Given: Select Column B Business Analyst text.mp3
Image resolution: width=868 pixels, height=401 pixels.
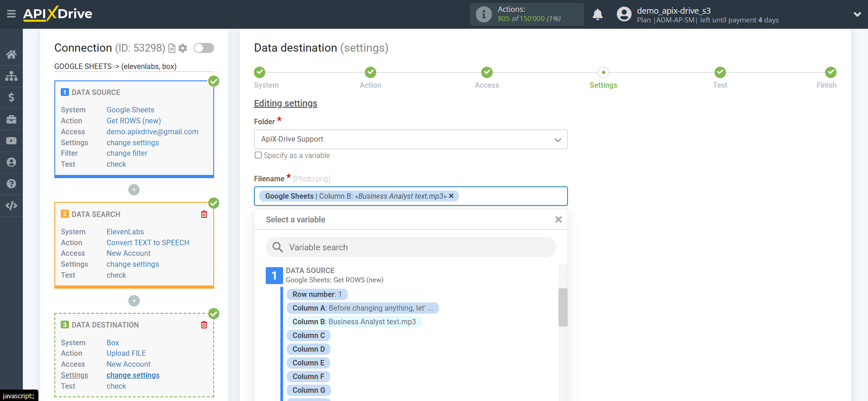Looking at the screenshot, I should 354,322.
